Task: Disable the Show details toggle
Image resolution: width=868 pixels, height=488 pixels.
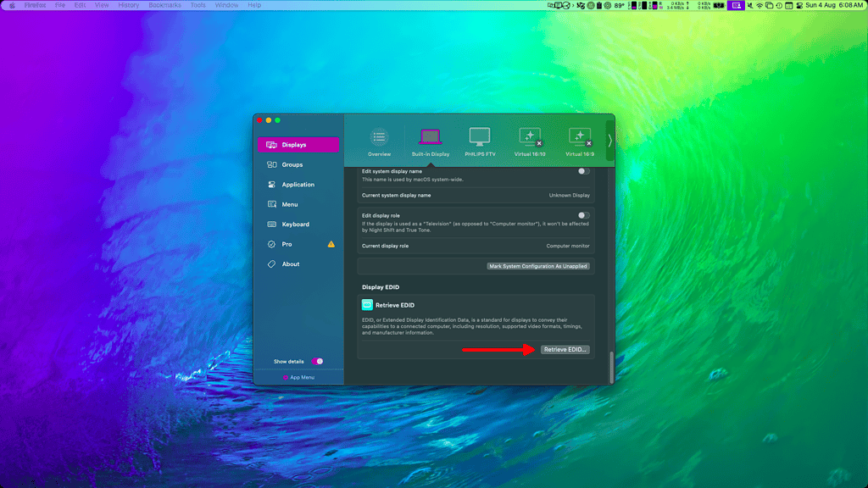Action: coord(319,360)
